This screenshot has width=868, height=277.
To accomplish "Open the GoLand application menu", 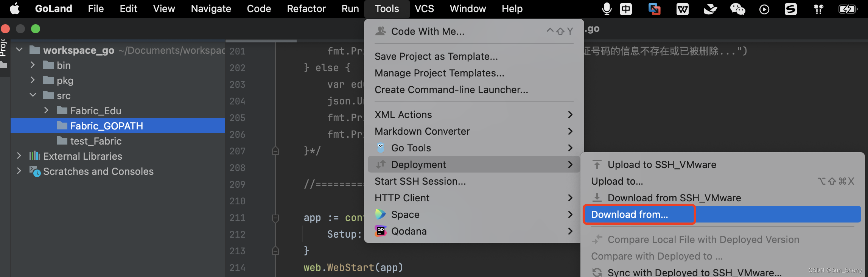I will tap(53, 9).
